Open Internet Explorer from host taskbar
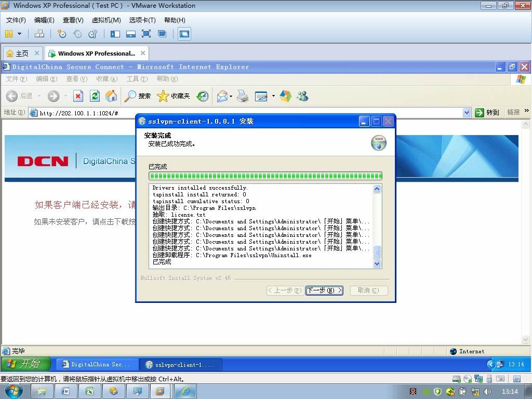The width and height of the screenshot is (532, 399). (185, 392)
